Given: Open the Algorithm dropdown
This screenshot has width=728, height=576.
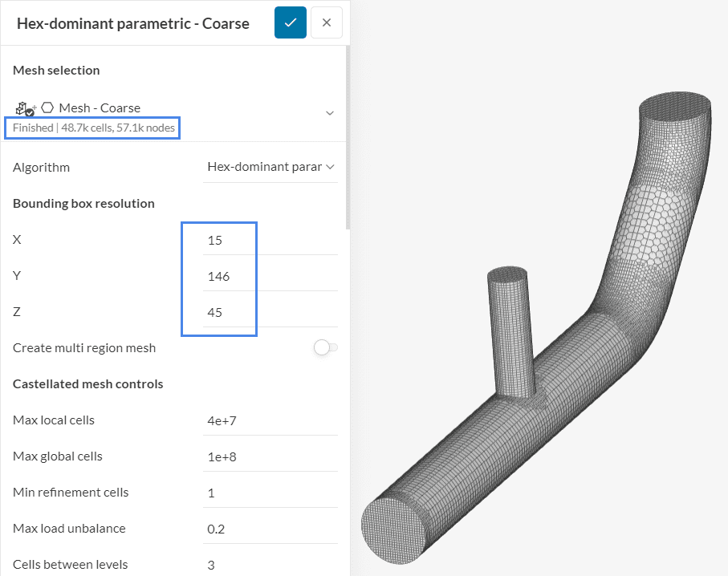Looking at the screenshot, I should [264, 167].
